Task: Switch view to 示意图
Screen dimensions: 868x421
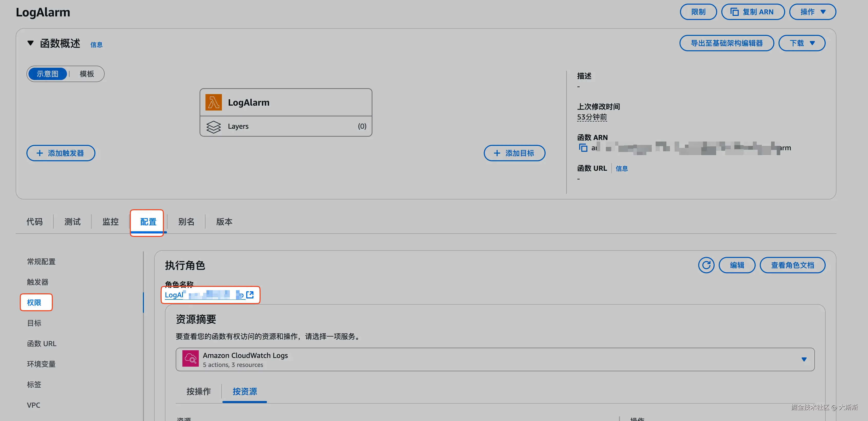Action: pos(47,74)
